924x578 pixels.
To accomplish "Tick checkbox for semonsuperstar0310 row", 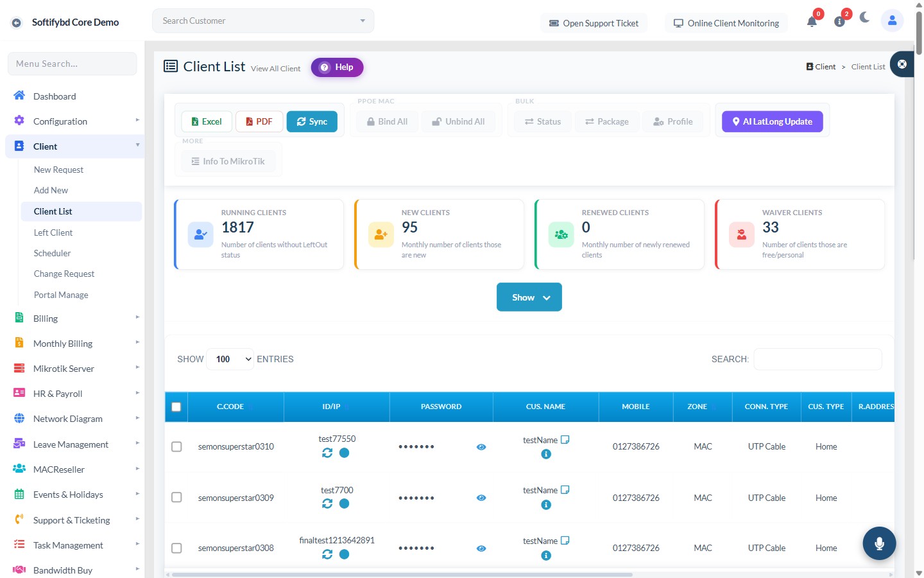I will click(x=176, y=446).
